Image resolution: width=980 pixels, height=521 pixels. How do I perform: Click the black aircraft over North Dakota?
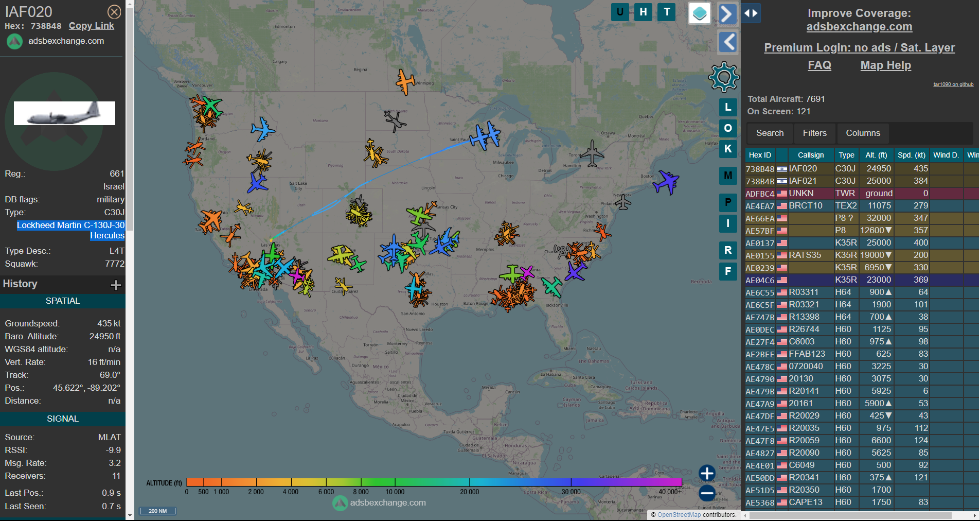(395, 121)
